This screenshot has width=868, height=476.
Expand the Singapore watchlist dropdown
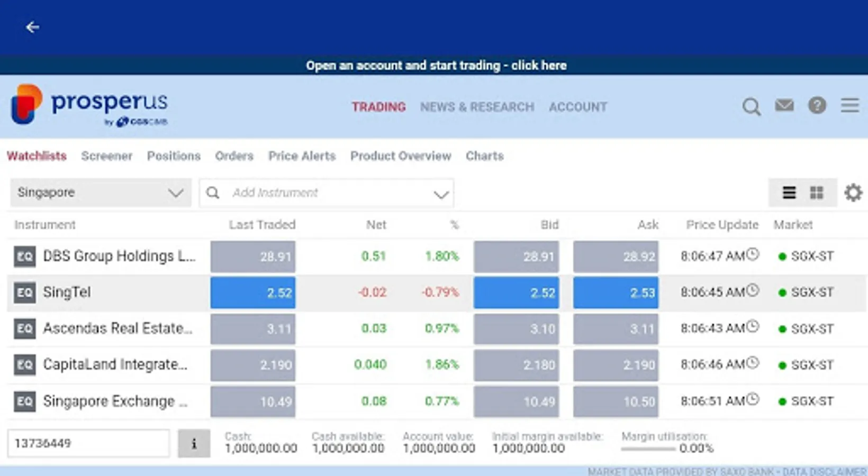101,193
